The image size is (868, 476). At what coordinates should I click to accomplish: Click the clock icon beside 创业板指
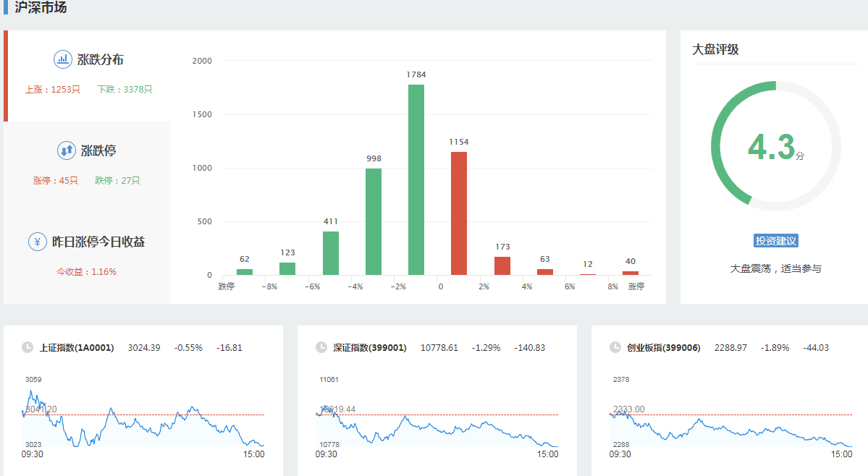tap(615, 347)
